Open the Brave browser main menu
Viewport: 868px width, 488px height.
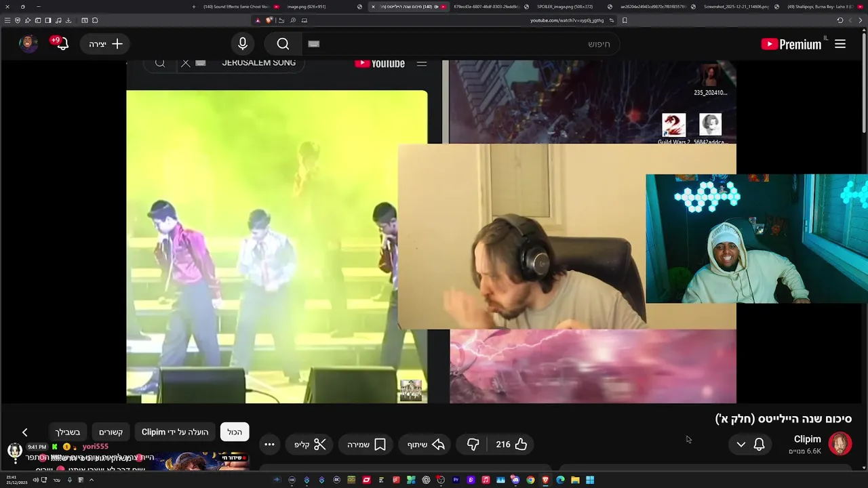coord(7,20)
